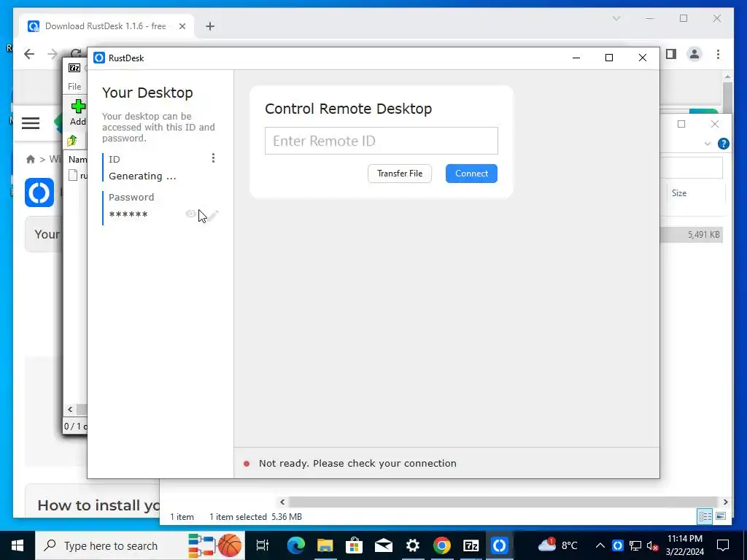Image resolution: width=747 pixels, height=560 pixels.
Task: Click the 7z icon in 7-Zip title bar
Action: pyautogui.click(x=74, y=68)
